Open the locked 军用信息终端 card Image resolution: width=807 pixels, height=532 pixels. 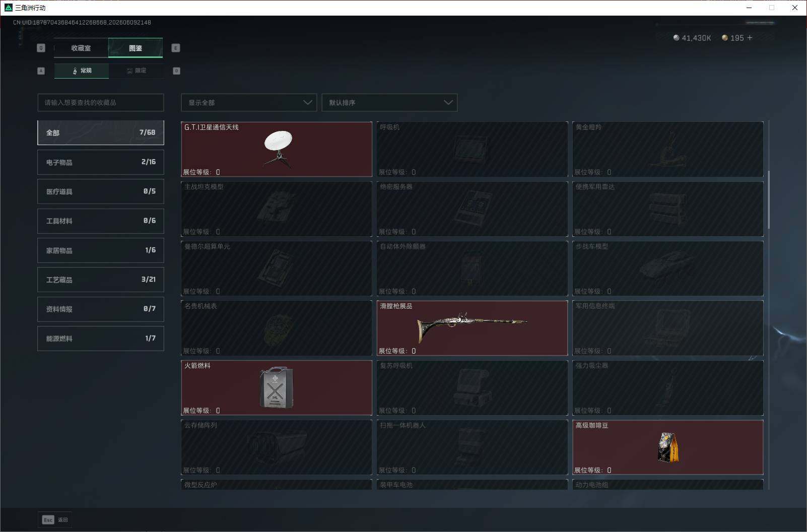[668, 328]
